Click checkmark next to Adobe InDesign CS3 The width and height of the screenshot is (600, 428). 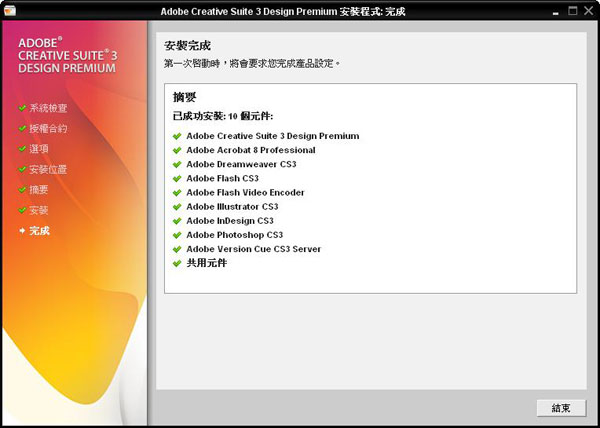click(177, 221)
